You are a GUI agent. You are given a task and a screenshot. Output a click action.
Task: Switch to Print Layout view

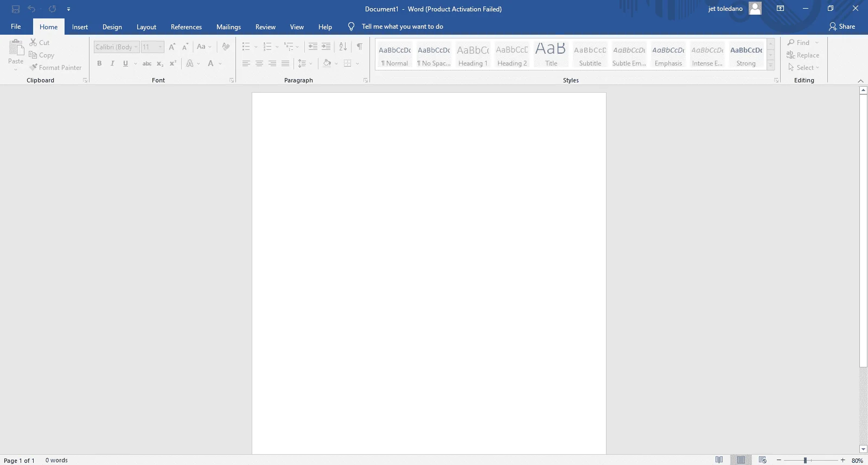[741, 460]
